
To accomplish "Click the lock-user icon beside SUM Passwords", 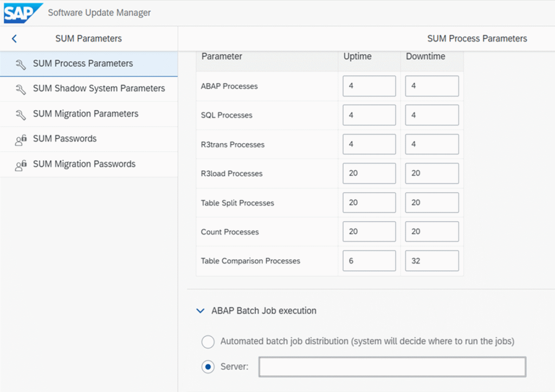I will point(21,139).
